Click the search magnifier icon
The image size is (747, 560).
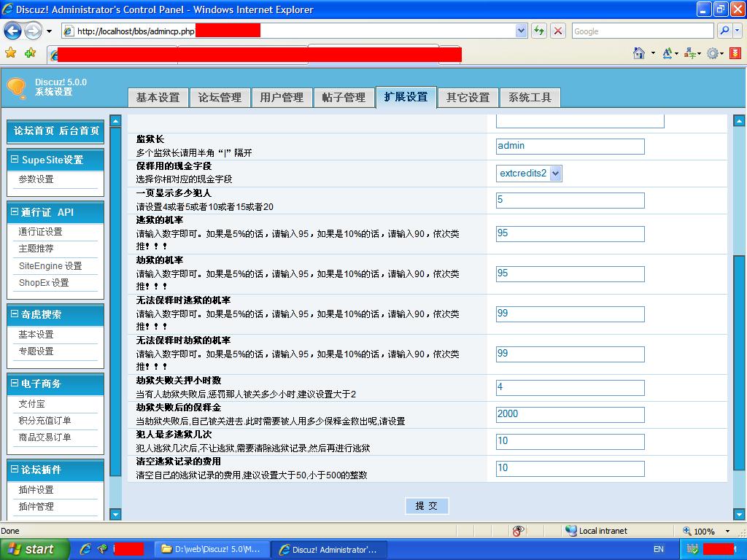click(724, 31)
